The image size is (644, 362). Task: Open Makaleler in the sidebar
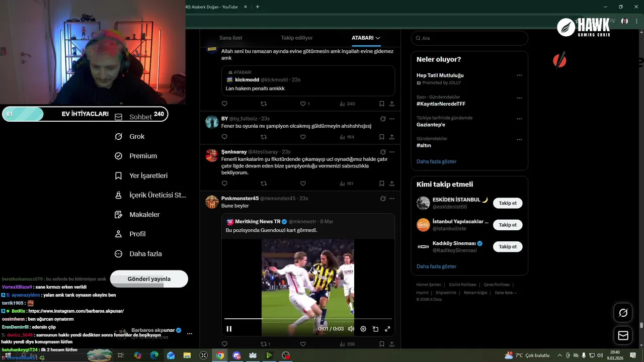pyautogui.click(x=137, y=214)
